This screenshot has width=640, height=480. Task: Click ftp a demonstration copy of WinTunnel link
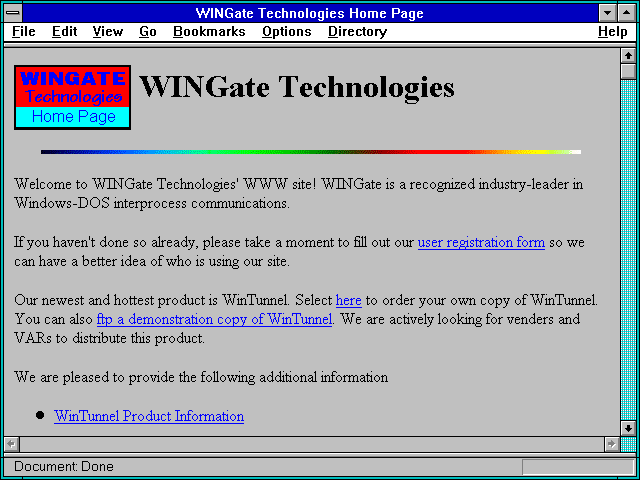214,319
